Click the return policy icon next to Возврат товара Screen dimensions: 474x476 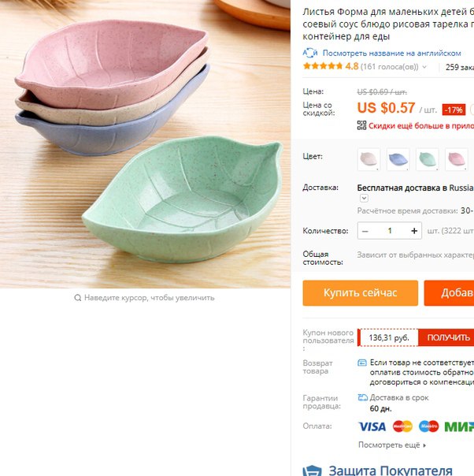coord(362,363)
